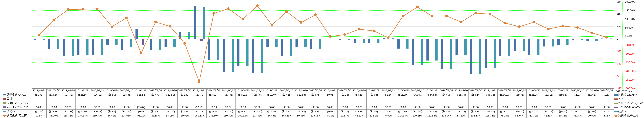The width and height of the screenshot is (644, 118).
Task: Click the CAPEX value ($44.02)
Action: [243, 95]
